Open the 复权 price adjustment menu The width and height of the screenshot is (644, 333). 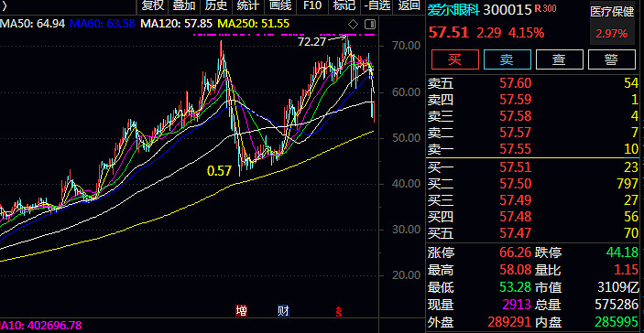(153, 5)
